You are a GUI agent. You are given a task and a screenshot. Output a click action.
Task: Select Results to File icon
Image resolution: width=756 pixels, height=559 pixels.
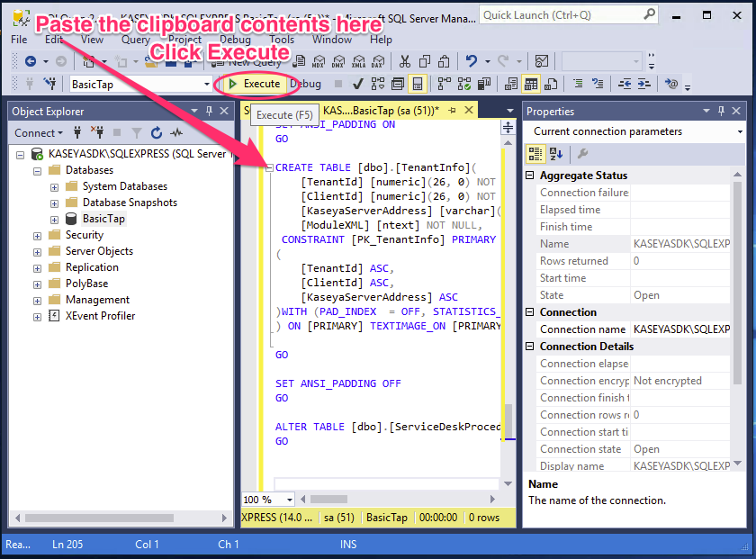coord(551,85)
